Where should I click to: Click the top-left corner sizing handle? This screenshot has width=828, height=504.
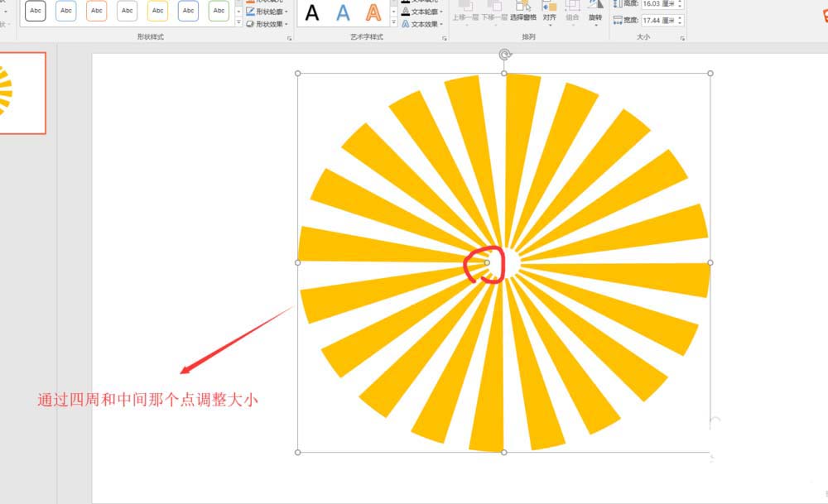point(298,74)
